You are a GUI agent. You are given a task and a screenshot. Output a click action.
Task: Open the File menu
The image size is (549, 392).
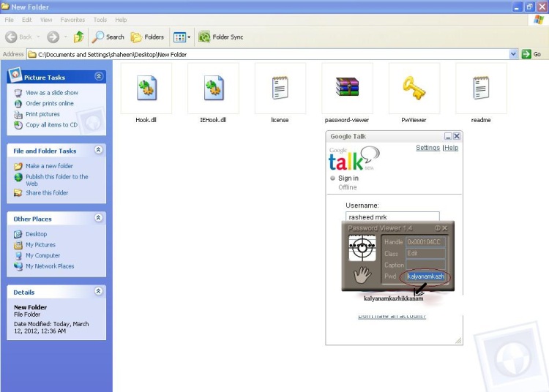pos(9,20)
